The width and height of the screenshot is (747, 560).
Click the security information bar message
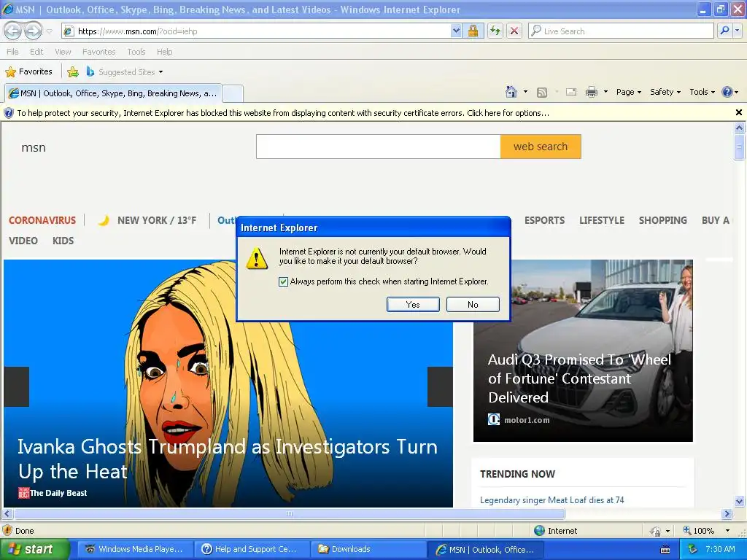coord(283,113)
